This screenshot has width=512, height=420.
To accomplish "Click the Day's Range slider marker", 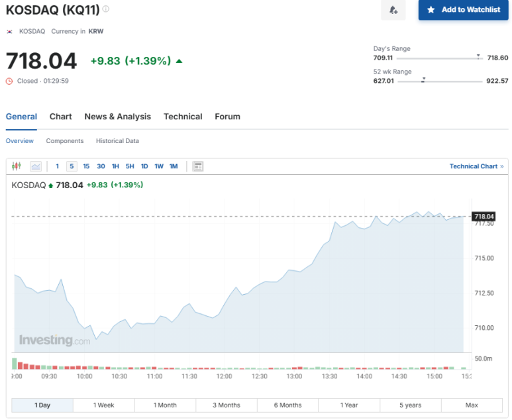I will point(478,57).
